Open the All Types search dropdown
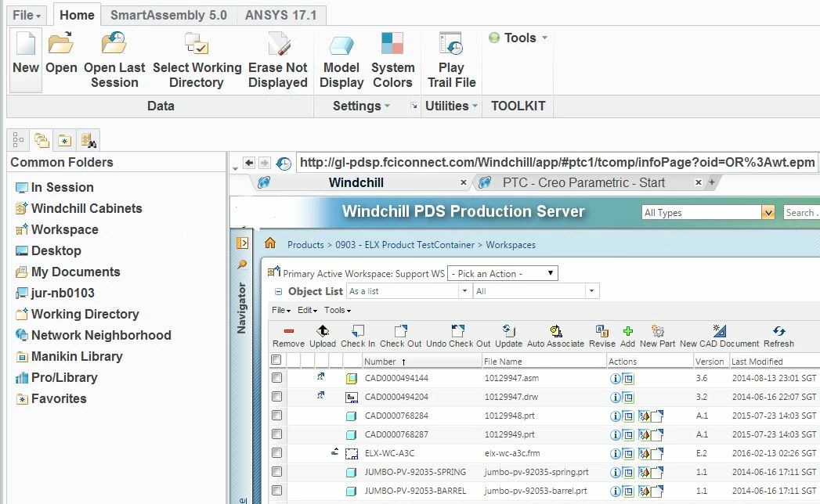820x504 pixels. coord(768,212)
